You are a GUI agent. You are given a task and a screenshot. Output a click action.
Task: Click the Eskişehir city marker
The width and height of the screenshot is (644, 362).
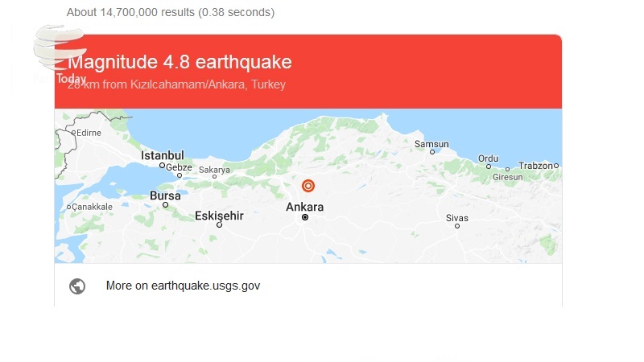click(219, 225)
